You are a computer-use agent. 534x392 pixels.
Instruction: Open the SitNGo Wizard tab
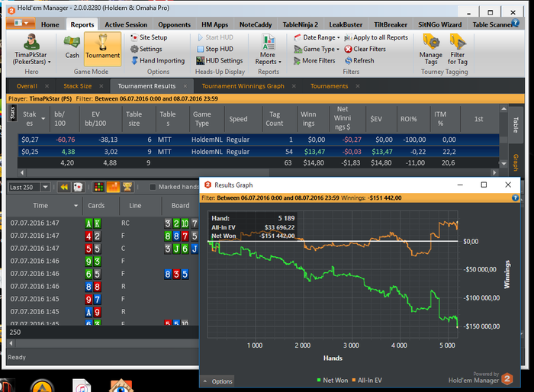coord(440,24)
